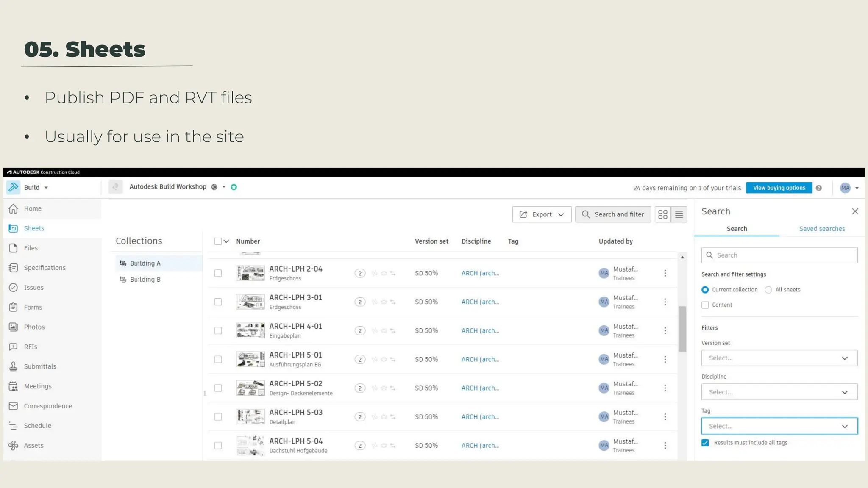Open more options for ARCH-LPH 4-01

pyautogui.click(x=665, y=330)
